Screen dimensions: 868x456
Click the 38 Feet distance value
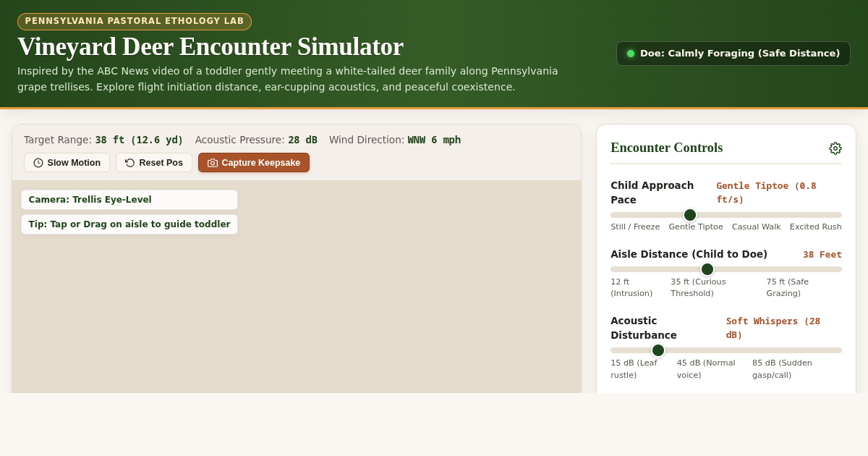(822, 255)
